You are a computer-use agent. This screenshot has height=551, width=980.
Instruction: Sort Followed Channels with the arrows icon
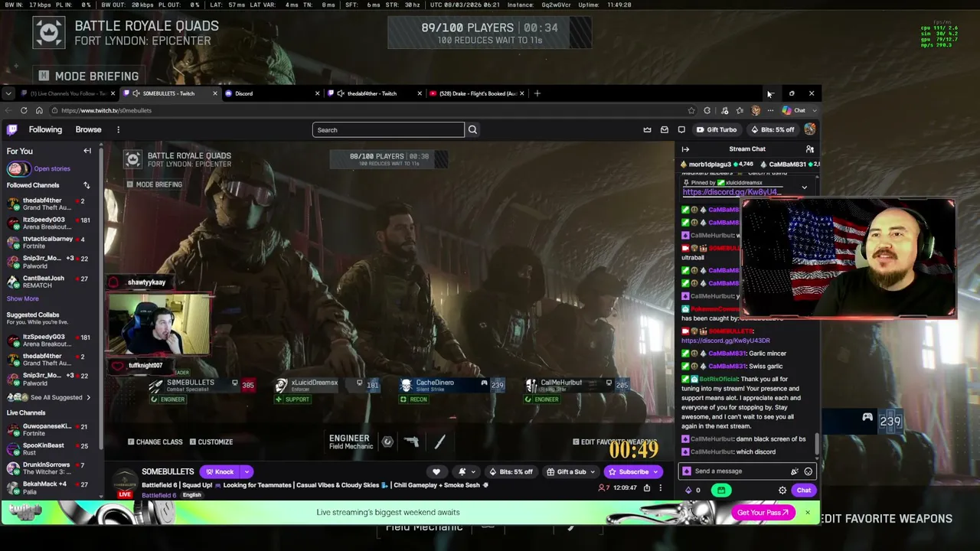tap(87, 185)
